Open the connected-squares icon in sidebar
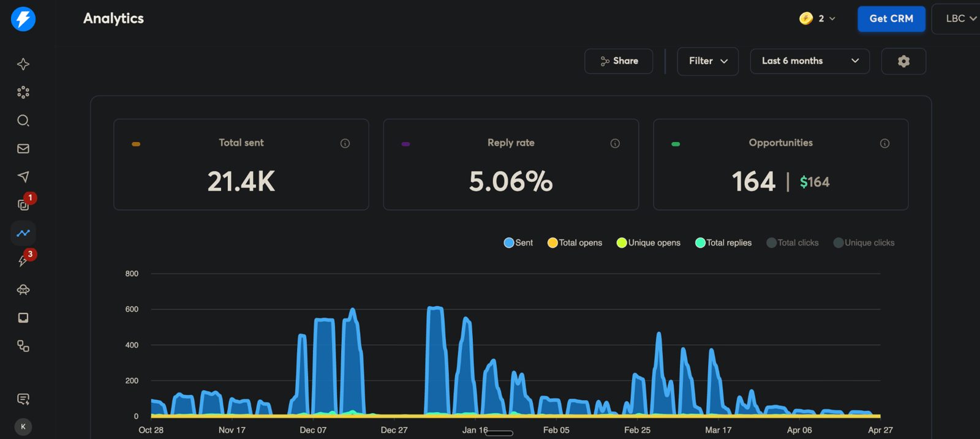The height and width of the screenshot is (439, 980). pyautogui.click(x=23, y=346)
